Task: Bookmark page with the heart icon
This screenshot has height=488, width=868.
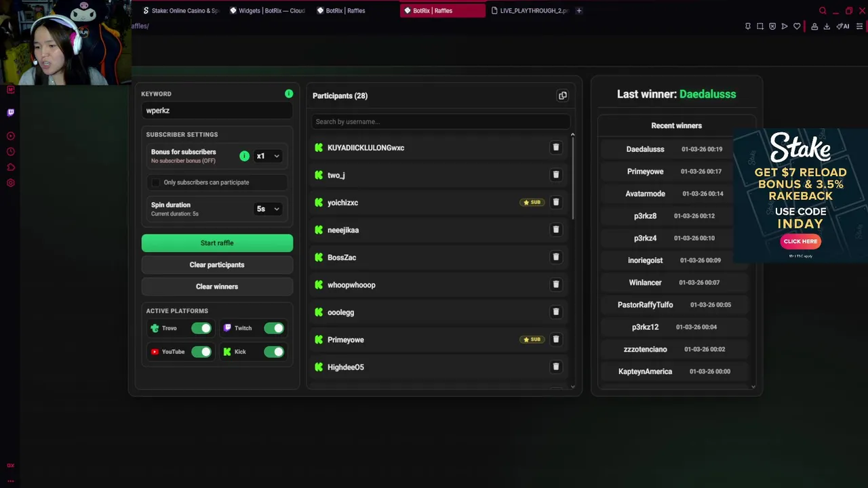Action: [x=797, y=26]
